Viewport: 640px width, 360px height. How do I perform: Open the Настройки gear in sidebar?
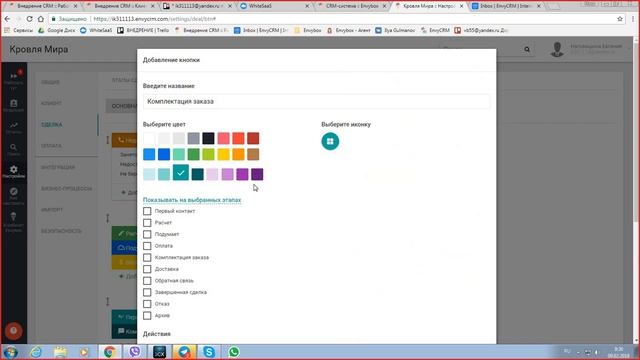13,171
